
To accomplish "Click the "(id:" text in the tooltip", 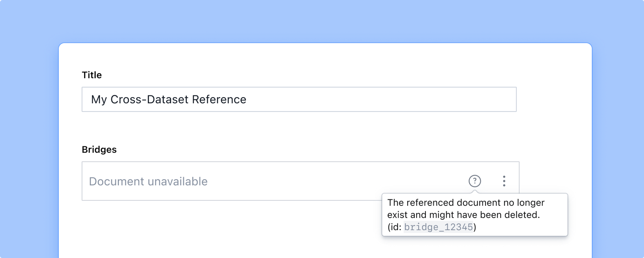I will click(x=394, y=227).
